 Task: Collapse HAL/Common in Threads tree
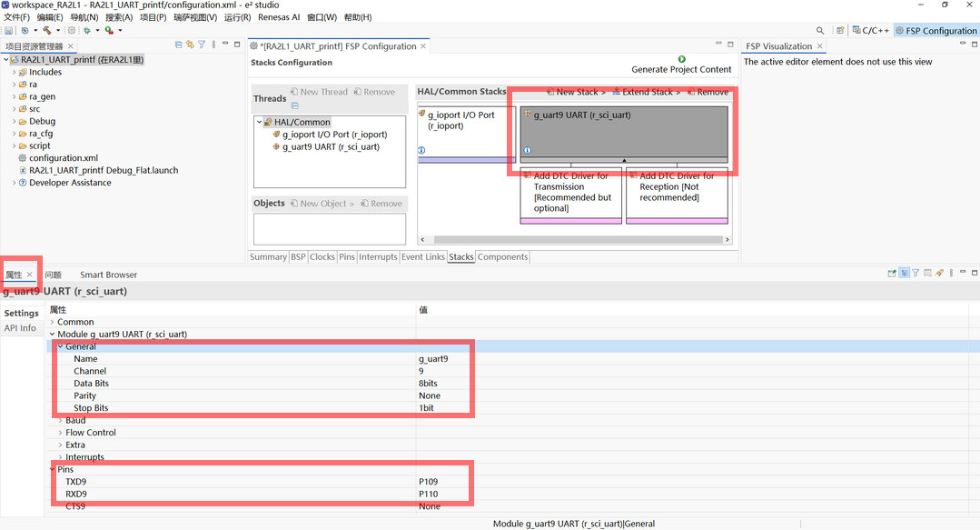tap(260, 122)
